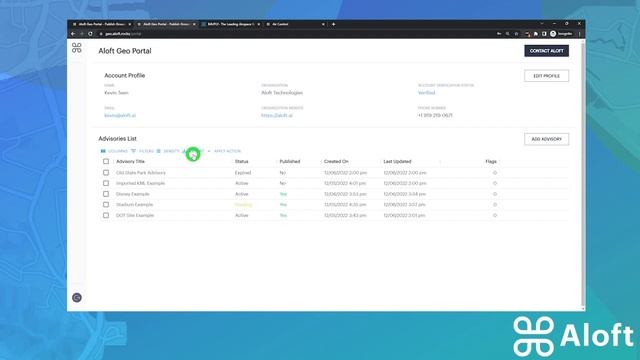Click the browser back arrow
This screenshot has width=640, height=360.
pos(73,34)
